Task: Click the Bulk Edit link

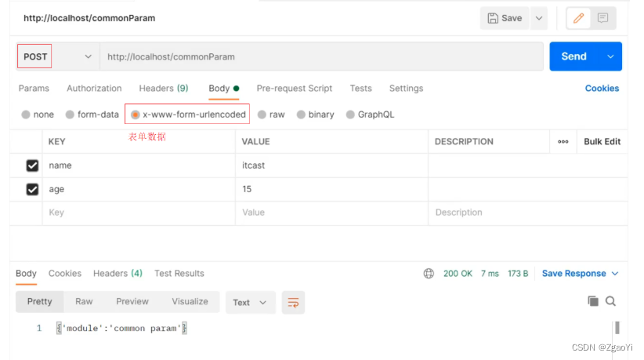Action: point(602,142)
